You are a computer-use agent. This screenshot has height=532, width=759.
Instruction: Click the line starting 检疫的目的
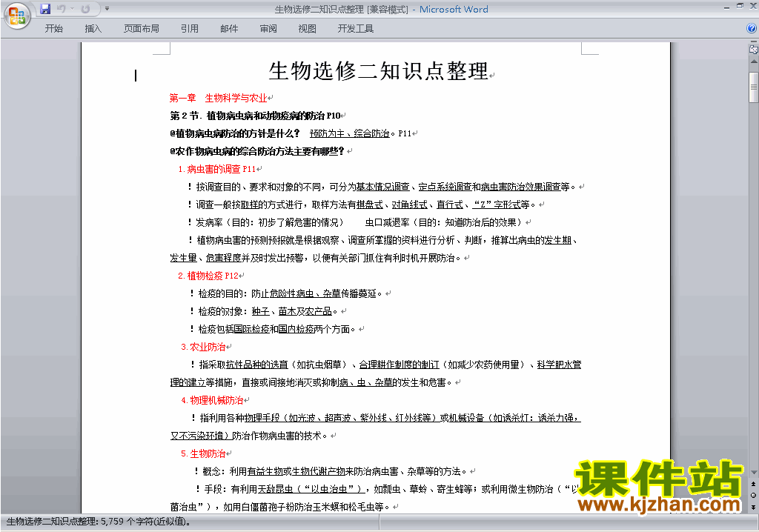click(286, 294)
